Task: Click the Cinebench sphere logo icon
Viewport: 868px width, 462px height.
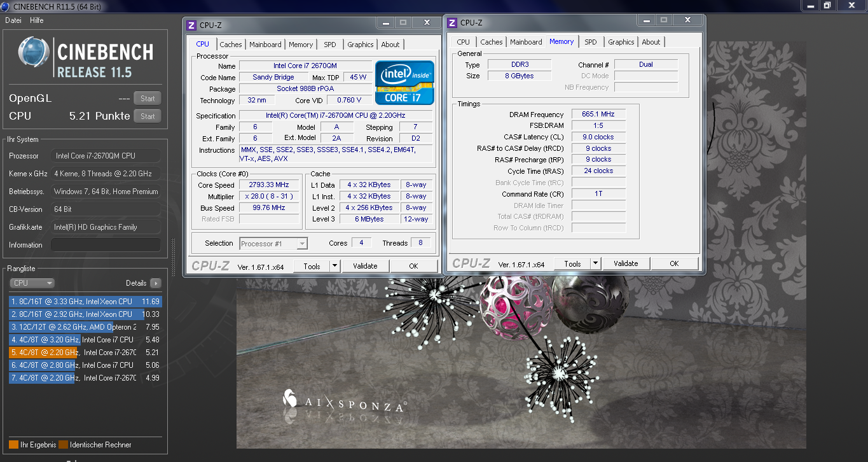Action: tap(34, 52)
